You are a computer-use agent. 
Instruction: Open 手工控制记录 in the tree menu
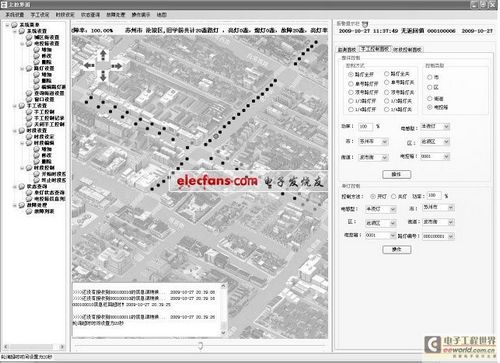coord(49,118)
